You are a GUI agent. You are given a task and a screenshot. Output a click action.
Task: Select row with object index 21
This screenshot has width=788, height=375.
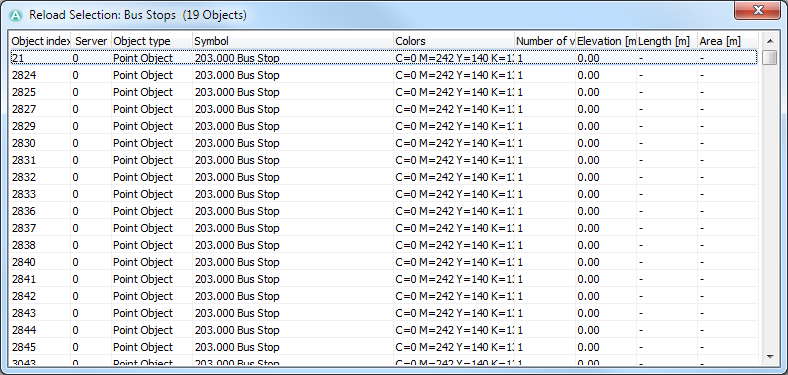[x=383, y=58]
